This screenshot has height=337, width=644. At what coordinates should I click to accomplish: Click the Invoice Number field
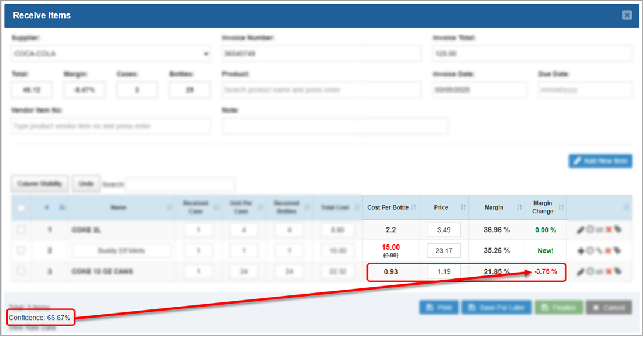click(x=321, y=54)
